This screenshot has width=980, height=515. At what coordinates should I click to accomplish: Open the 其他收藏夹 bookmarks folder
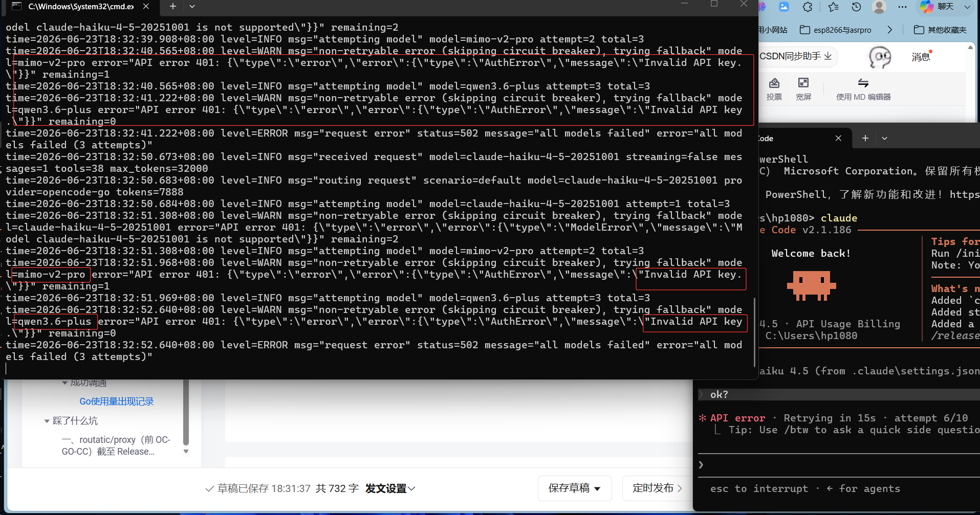pyautogui.click(x=940, y=30)
